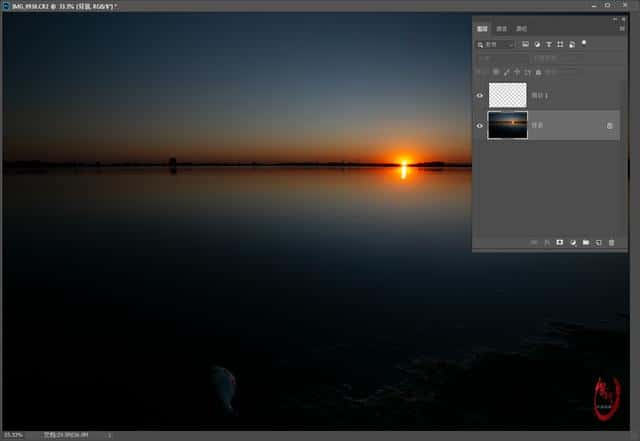Screen dimensions: 640x441
Task: Hide the background layer via eye icon
Action: [480, 126]
